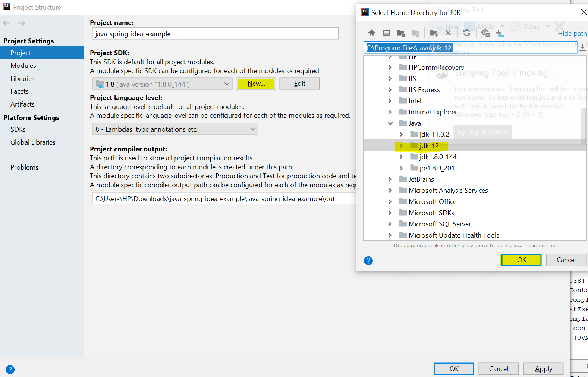Expand the Microsoft SQL Server node
This screenshot has width=588, height=377.
pyautogui.click(x=390, y=224)
